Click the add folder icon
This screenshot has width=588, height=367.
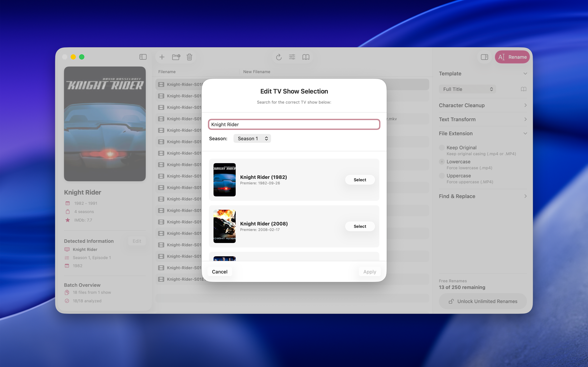pyautogui.click(x=176, y=57)
